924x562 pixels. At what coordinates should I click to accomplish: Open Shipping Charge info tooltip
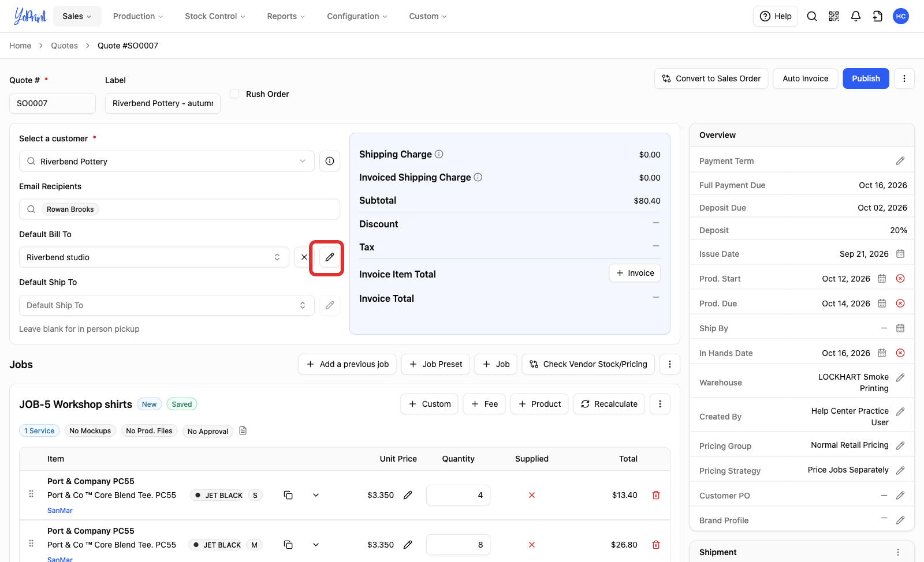point(439,154)
